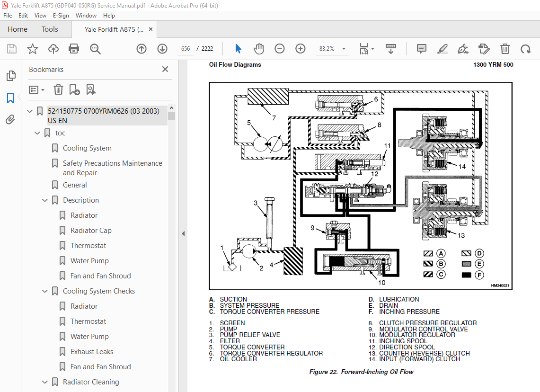Close the Yale Forklift document tab

click(150, 29)
